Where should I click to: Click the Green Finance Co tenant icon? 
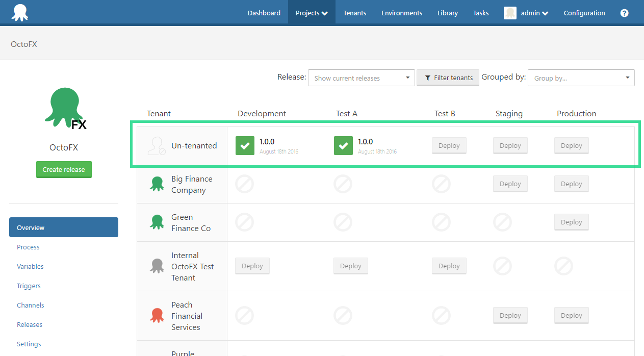tap(157, 222)
